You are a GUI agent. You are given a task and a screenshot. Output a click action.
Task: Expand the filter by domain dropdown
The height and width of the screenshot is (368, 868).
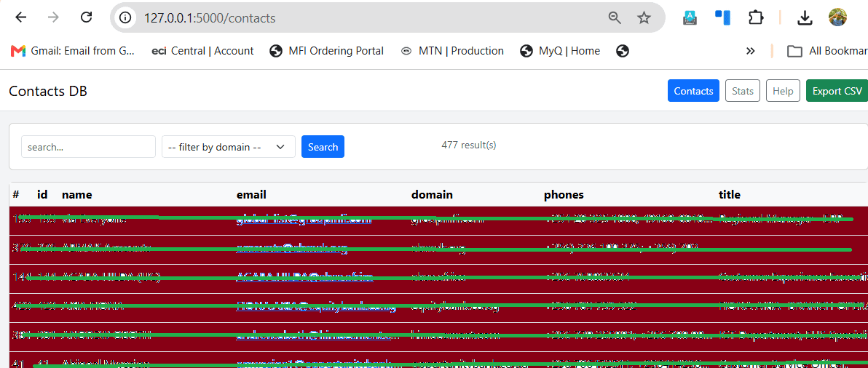[x=229, y=147]
